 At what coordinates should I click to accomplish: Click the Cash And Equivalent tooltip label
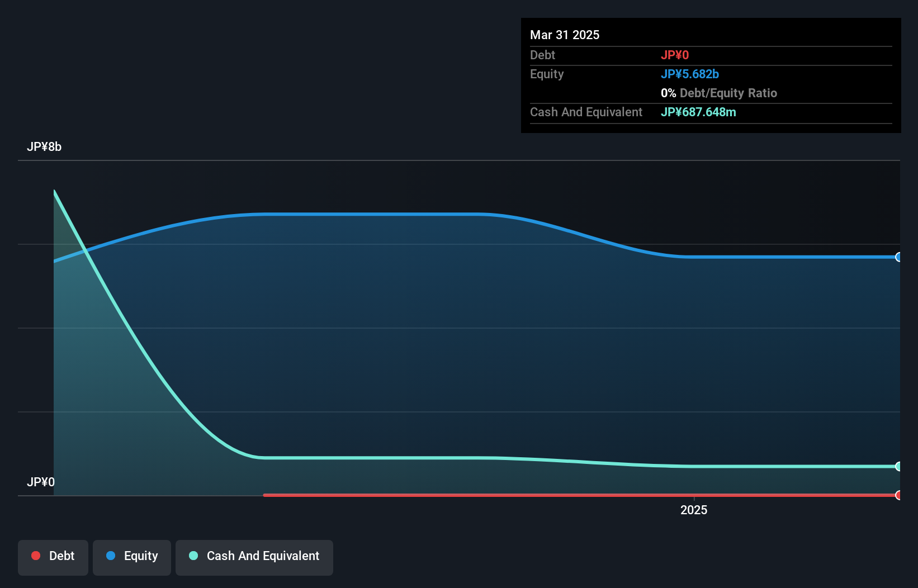pos(586,112)
